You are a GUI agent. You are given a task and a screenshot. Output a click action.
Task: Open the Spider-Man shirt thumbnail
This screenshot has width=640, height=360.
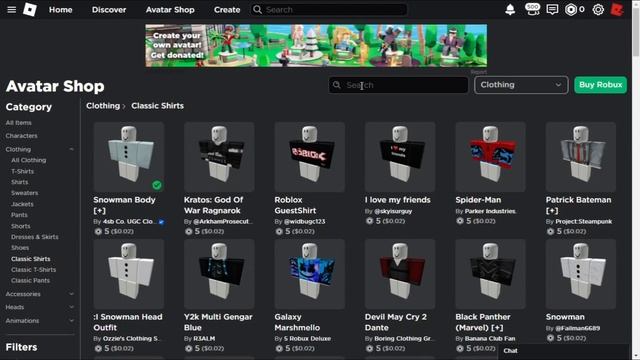(x=491, y=157)
